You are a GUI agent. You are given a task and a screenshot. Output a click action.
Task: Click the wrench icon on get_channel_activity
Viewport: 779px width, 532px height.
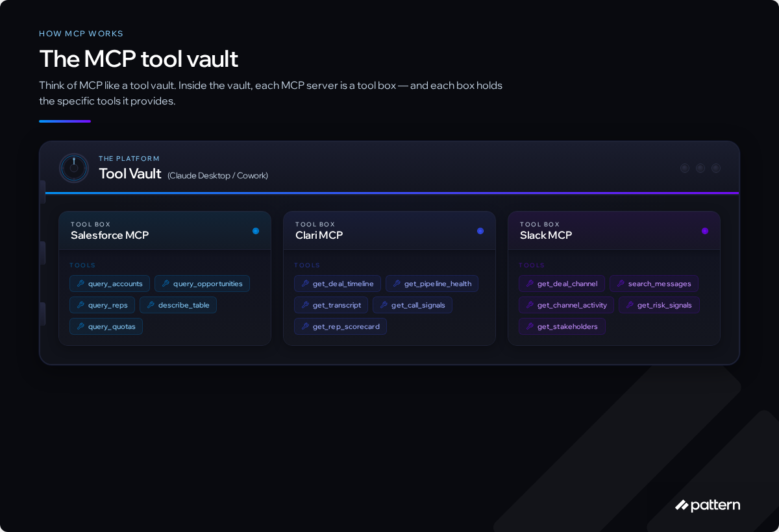pos(530,305)
